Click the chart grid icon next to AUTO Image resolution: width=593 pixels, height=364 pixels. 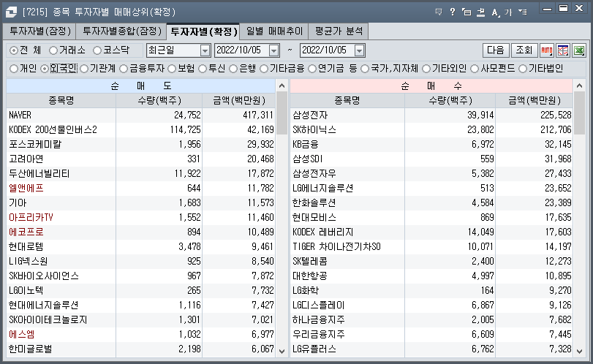tap(563, 50)
